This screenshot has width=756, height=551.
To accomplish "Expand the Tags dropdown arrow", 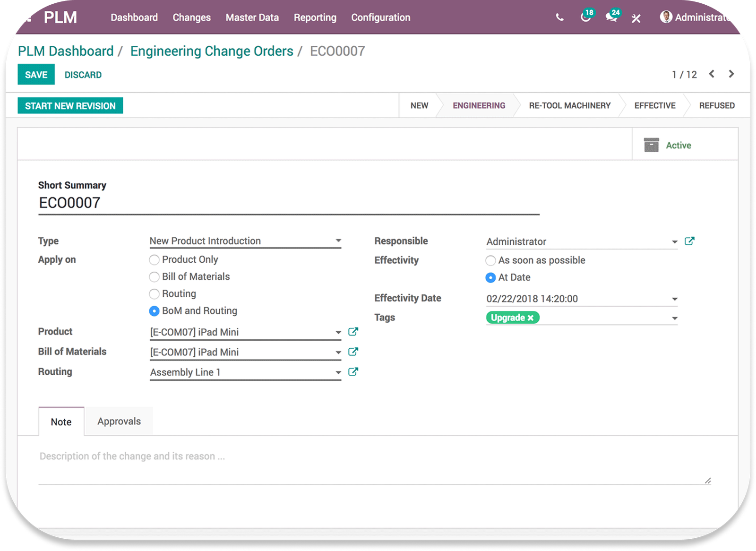I will pos(674,318).
